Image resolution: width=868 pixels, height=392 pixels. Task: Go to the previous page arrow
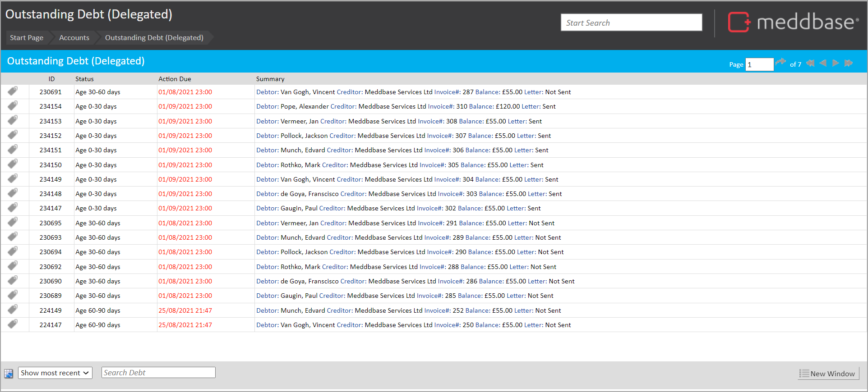point(823,64)
